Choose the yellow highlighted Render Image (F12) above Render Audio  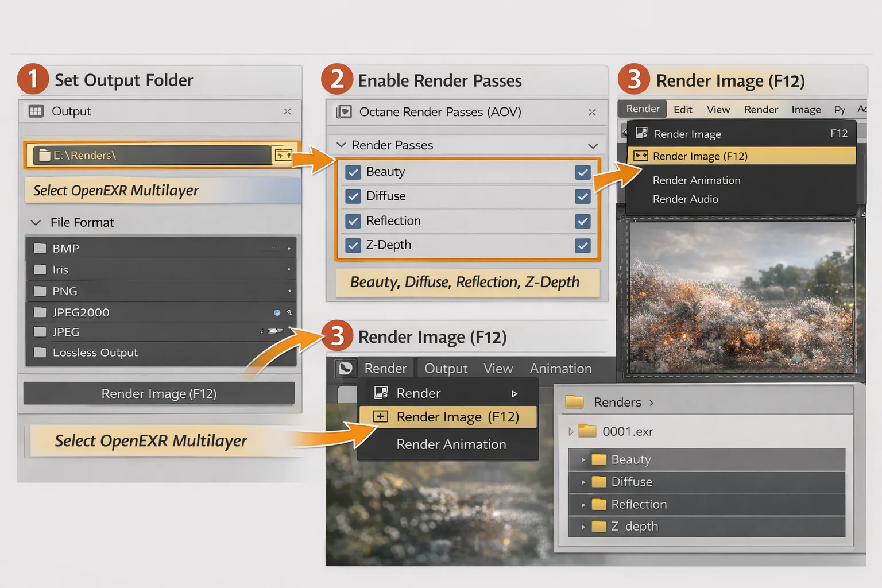741,156
